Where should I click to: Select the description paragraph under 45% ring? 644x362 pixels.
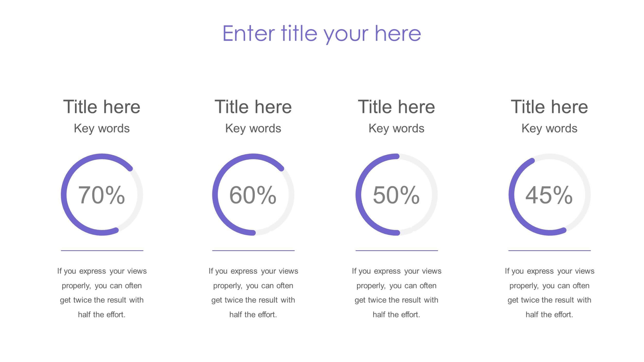(549, 293)
